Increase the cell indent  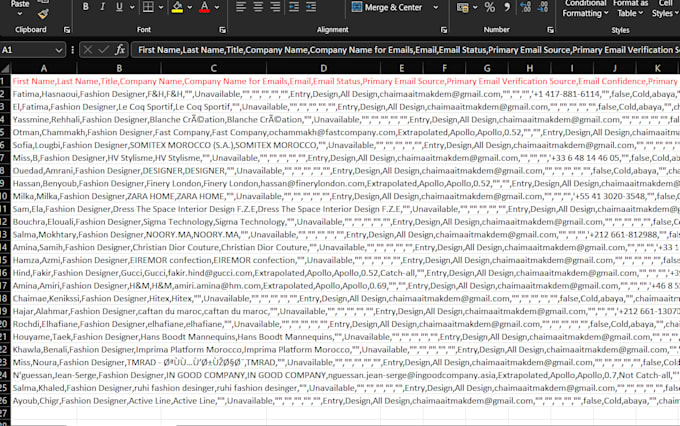(x=311, y=7)
